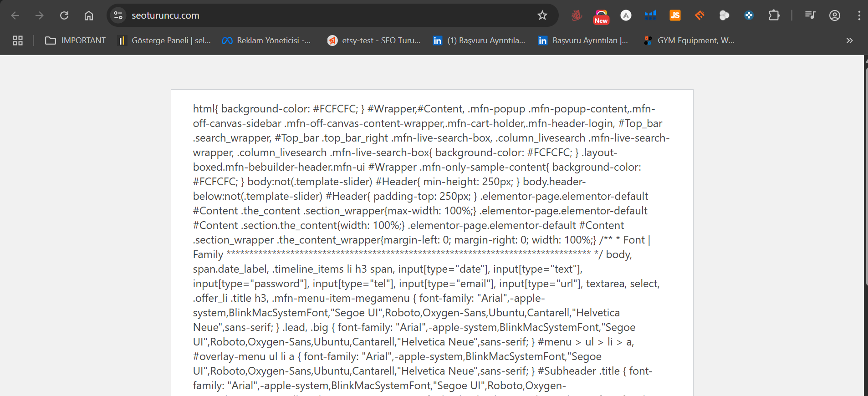Open the red spiral extension icon
868x396 pixels.
click(x=577, y=15)
